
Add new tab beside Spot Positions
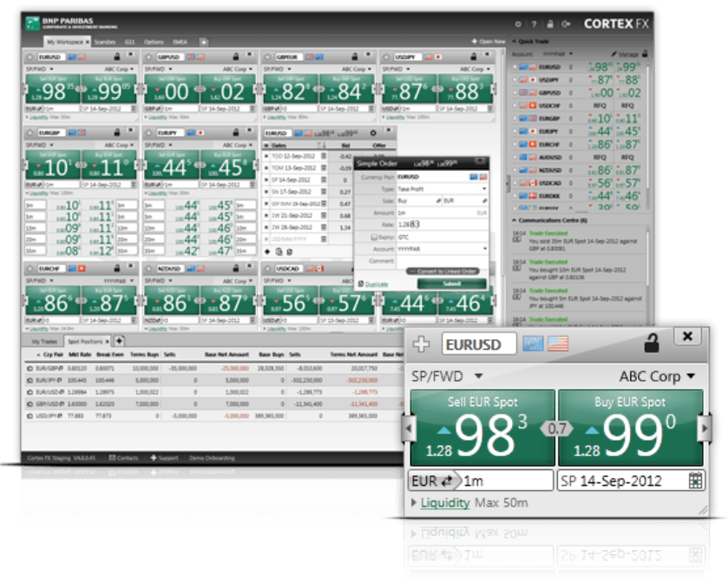tap(119, 341)
